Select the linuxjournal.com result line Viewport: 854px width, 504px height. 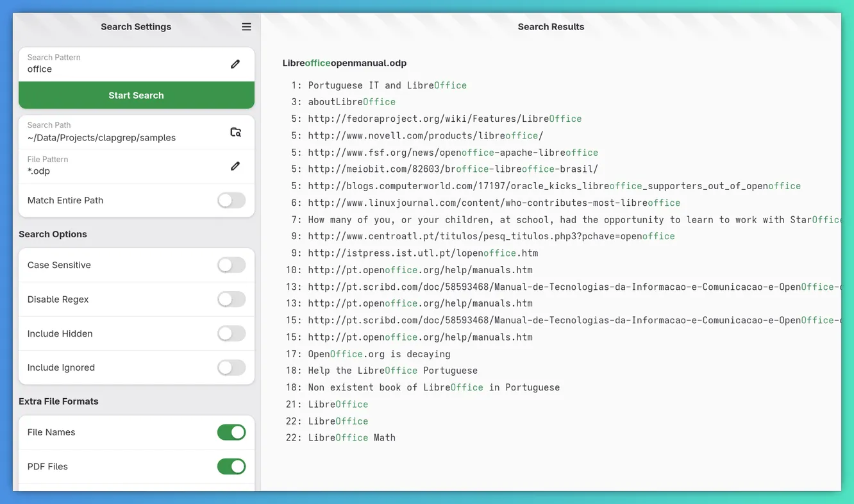click(x=494, y=203)
